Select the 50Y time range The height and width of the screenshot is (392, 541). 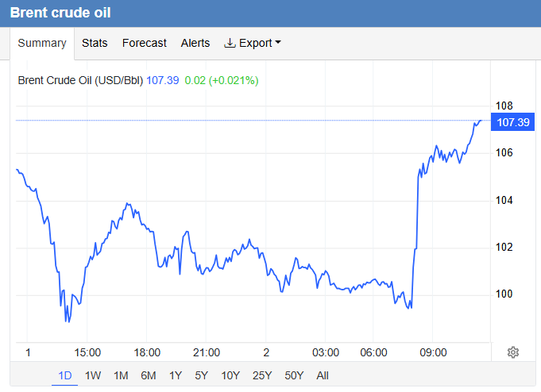[x=292, y=375]
